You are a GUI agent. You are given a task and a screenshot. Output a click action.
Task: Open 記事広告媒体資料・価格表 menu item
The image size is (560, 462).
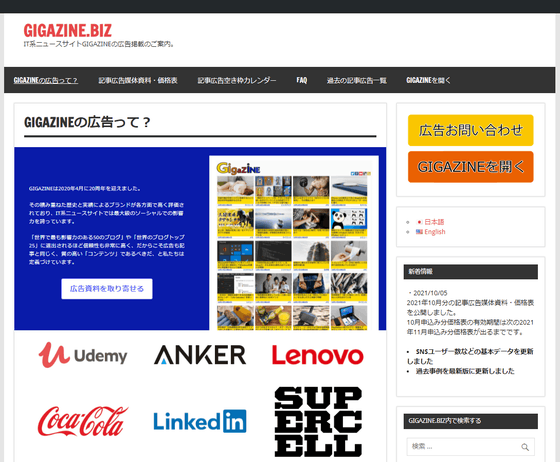coord(138,80)
